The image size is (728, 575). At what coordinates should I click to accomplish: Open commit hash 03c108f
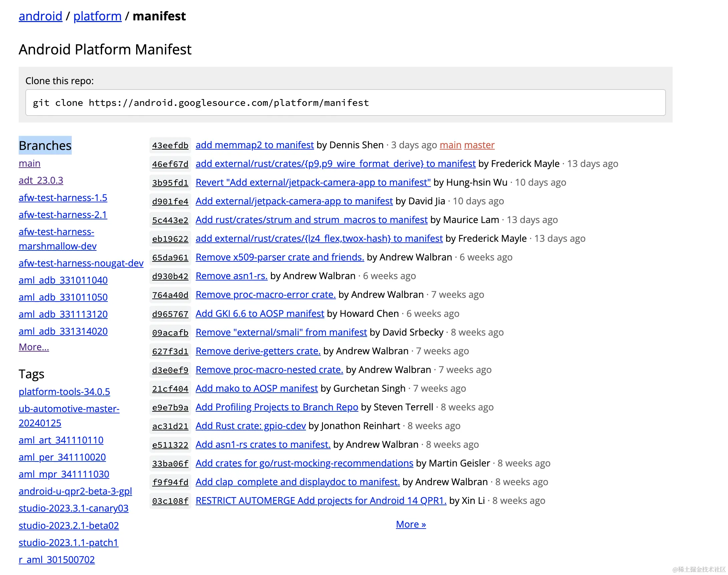(x=170, y=501)
